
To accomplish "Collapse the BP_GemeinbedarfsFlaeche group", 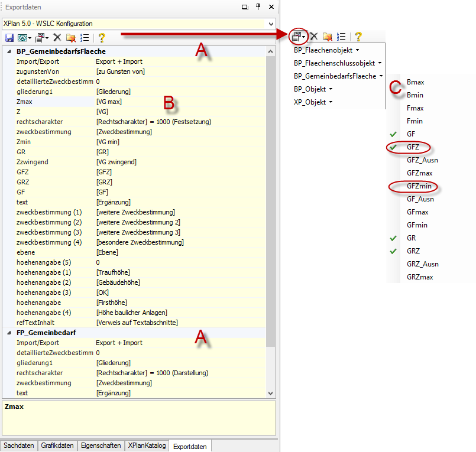I will coord(9,52).
